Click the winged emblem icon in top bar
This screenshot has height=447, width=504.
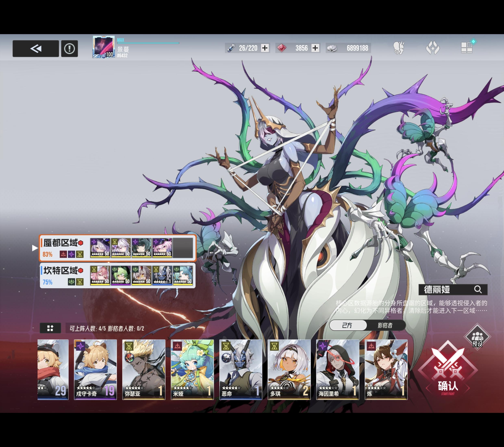pyautogui.click(x=433, y=48)
